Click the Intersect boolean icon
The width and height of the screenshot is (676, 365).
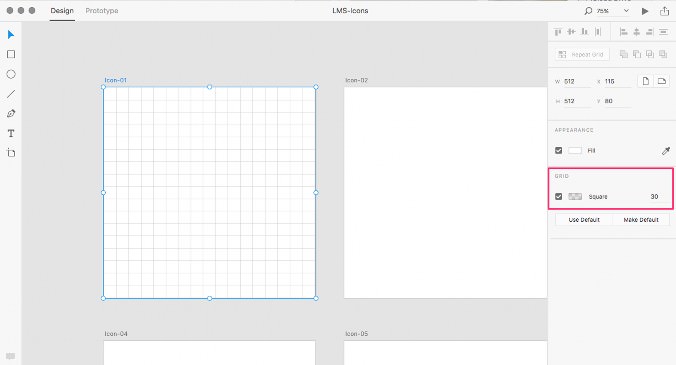pyautogui.click(x=650, y=54)
